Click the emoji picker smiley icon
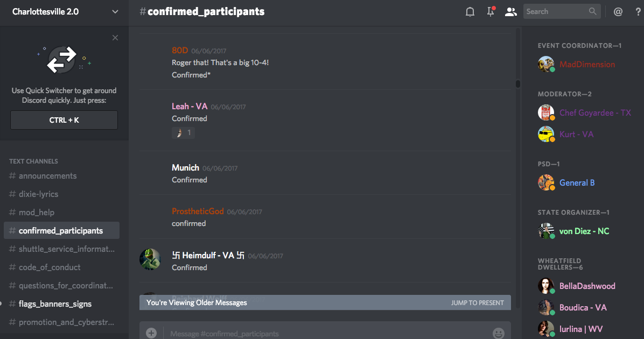This screenshot has height=339, width=644. coord(498,333)
